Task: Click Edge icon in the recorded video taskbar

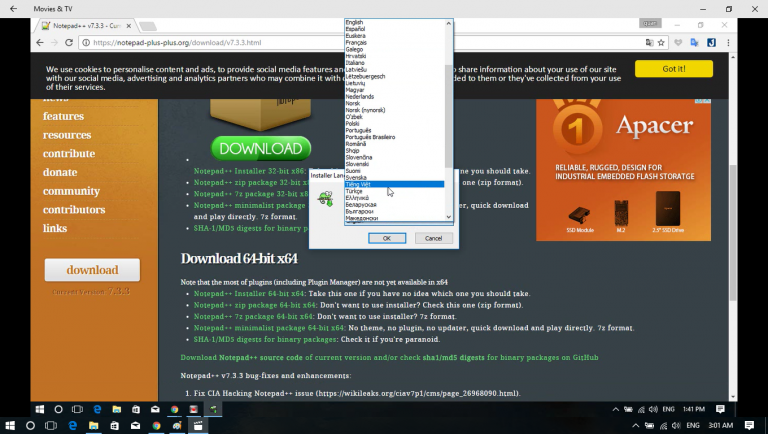Action: click(97, 409)
